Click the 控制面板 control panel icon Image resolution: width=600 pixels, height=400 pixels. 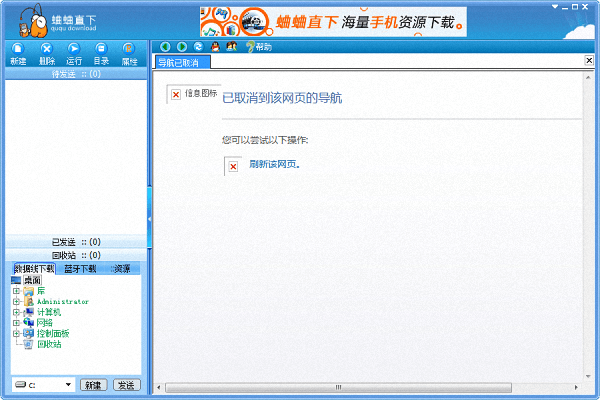coord(29,333)
